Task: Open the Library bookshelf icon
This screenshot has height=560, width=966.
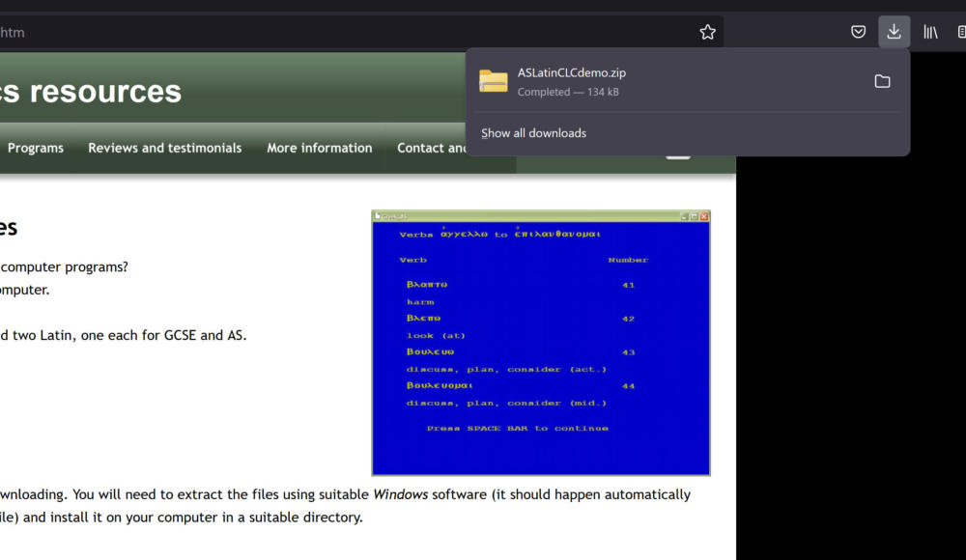Action: pos(930,32)
